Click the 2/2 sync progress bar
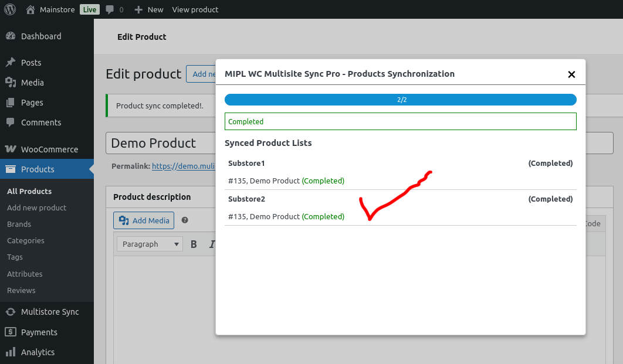This screenshot has height=364, width=623. coord(401,100)
